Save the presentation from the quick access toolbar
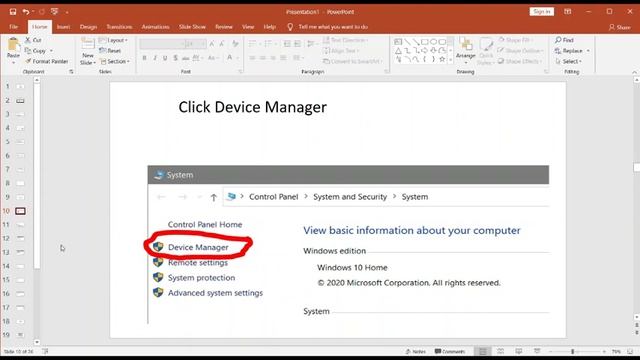The width and height of the screenshot is (640, 360). coord(13,12)
